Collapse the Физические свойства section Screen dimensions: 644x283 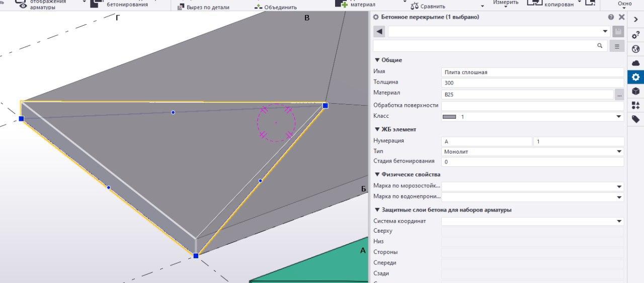point(377,174)
